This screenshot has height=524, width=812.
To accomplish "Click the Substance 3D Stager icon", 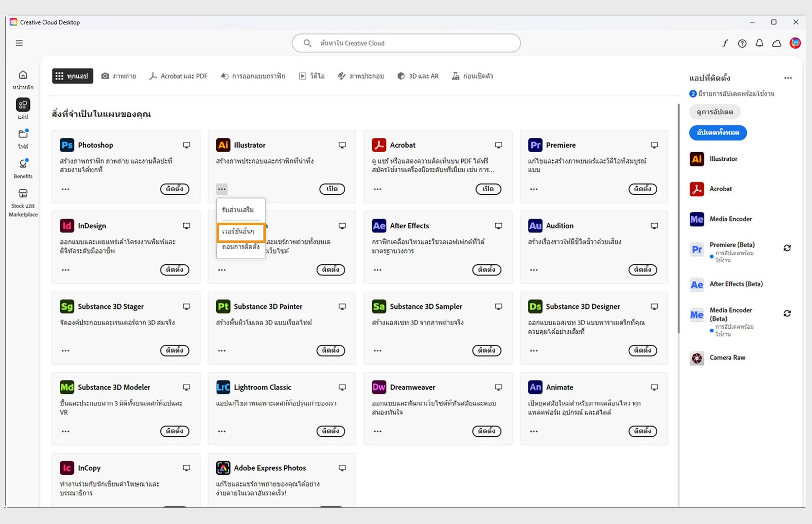I will (67, 306).
